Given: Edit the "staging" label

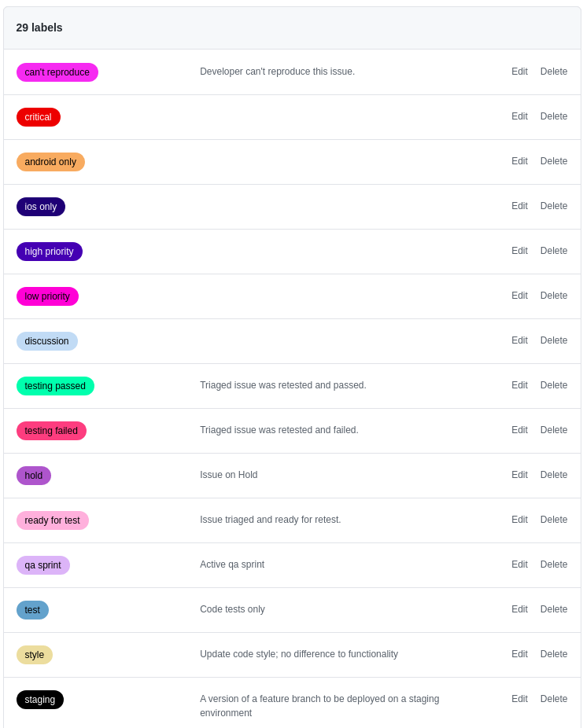Looking at the screenshot, I should [519, 699].
